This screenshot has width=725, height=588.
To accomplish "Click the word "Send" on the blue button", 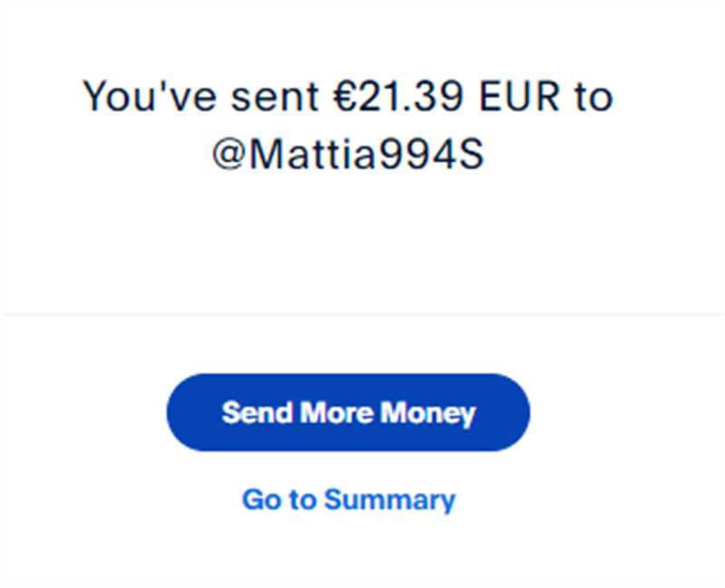I will click(x=257, y=412).
